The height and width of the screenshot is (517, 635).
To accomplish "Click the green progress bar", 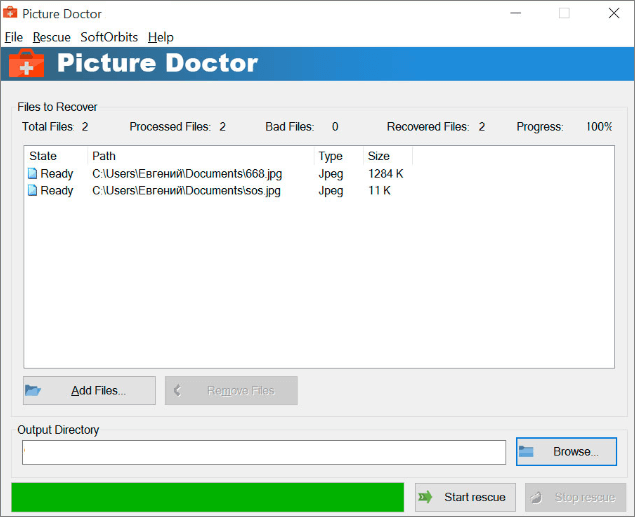I will 207,497.
